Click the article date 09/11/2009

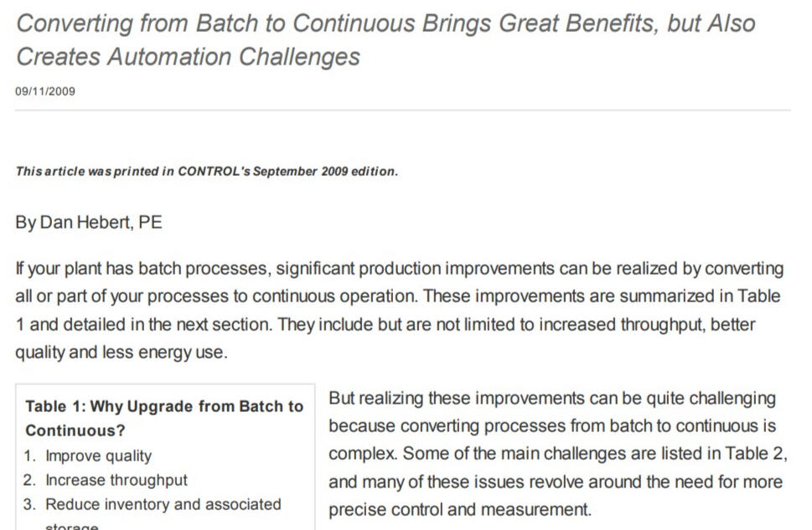(45, 91)
